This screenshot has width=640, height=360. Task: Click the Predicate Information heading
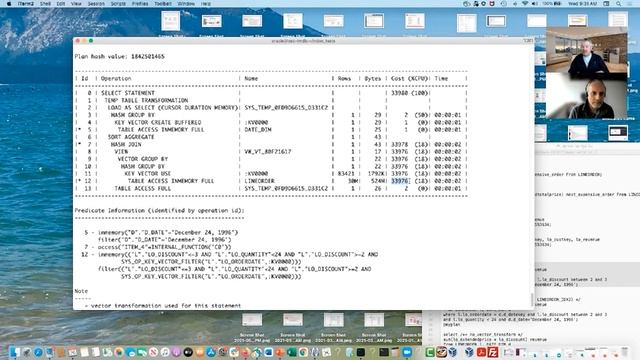159,211
